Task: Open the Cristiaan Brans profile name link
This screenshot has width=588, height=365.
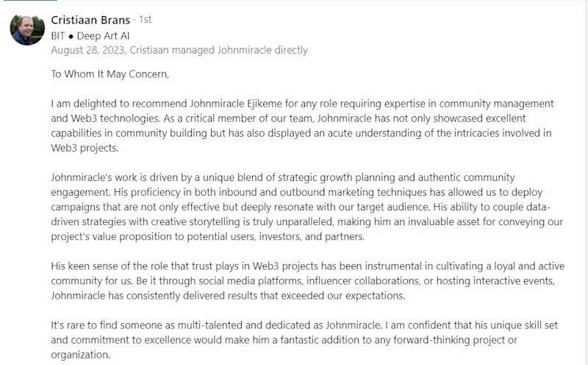Action: click(x=90, y=20)
